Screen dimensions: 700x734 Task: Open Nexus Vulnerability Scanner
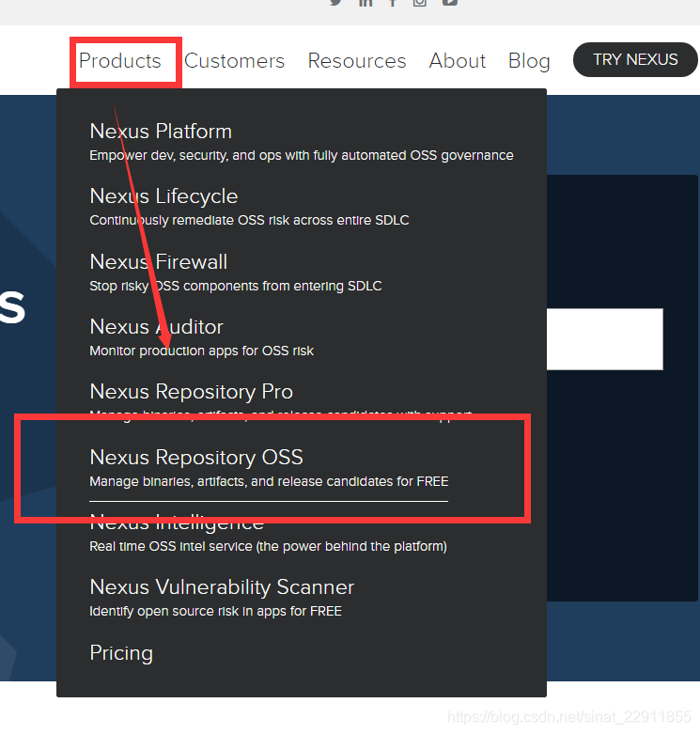point(222,587)
